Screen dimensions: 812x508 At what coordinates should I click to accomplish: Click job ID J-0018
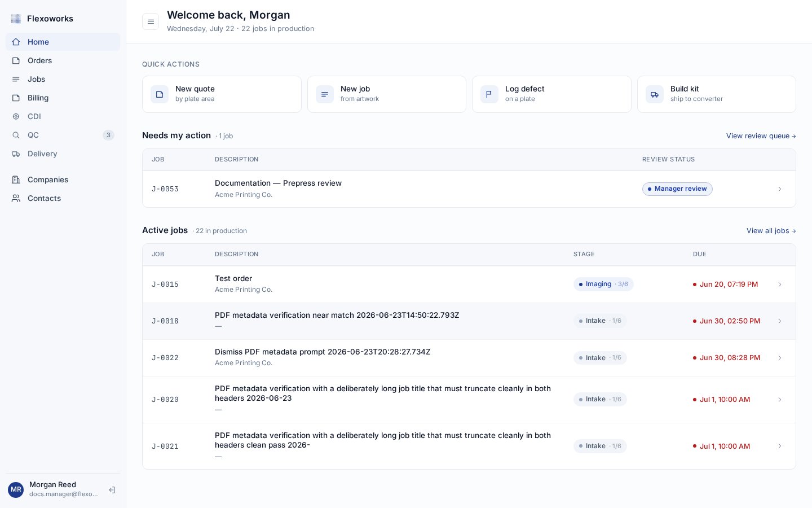(x=165, y=321)
